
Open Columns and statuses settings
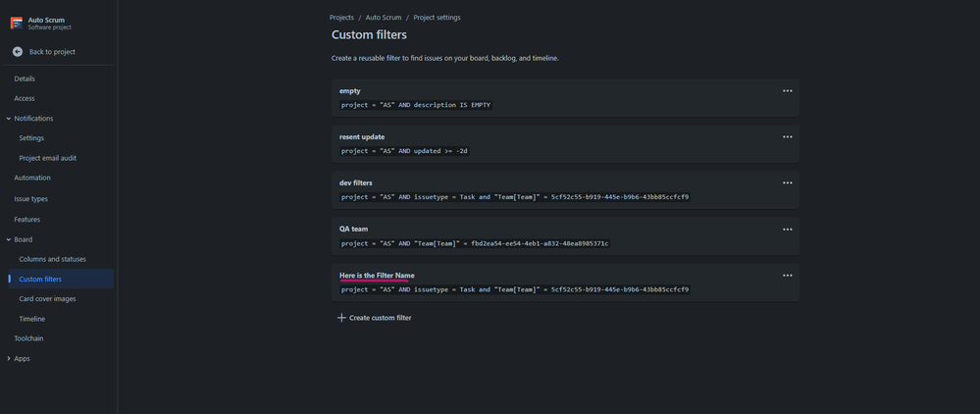(x=53, y=259)
